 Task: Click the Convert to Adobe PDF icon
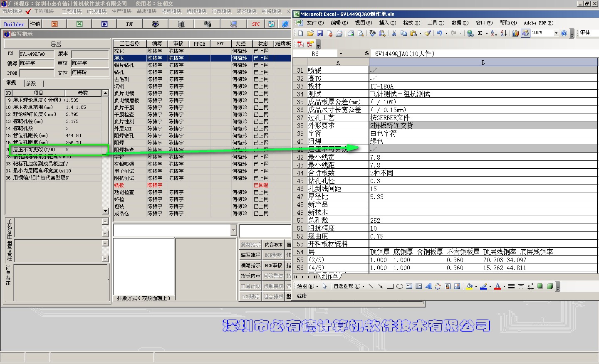click(300, 44)
